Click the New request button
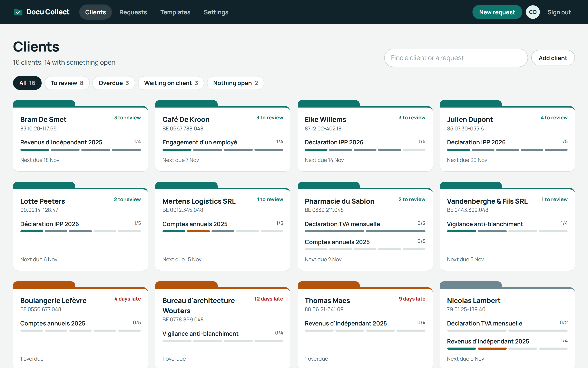This screenshot has height=368, width=588. [497, 12]
